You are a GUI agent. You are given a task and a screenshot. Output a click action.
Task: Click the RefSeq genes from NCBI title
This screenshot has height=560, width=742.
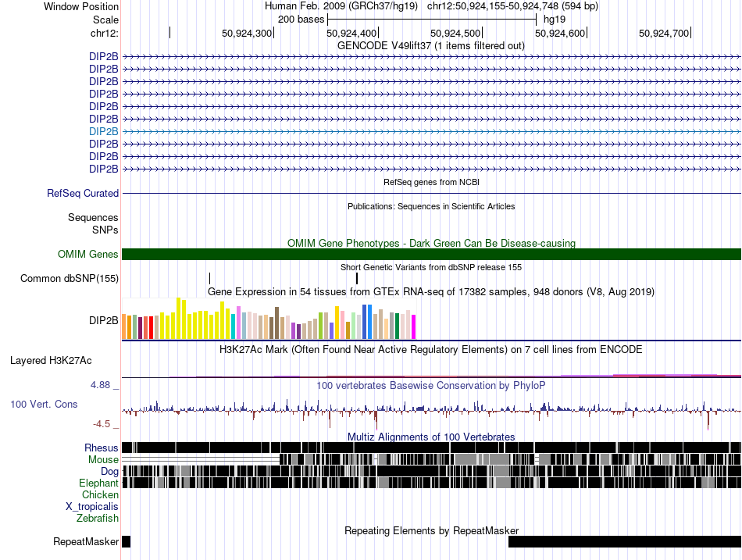pos(432,182)
